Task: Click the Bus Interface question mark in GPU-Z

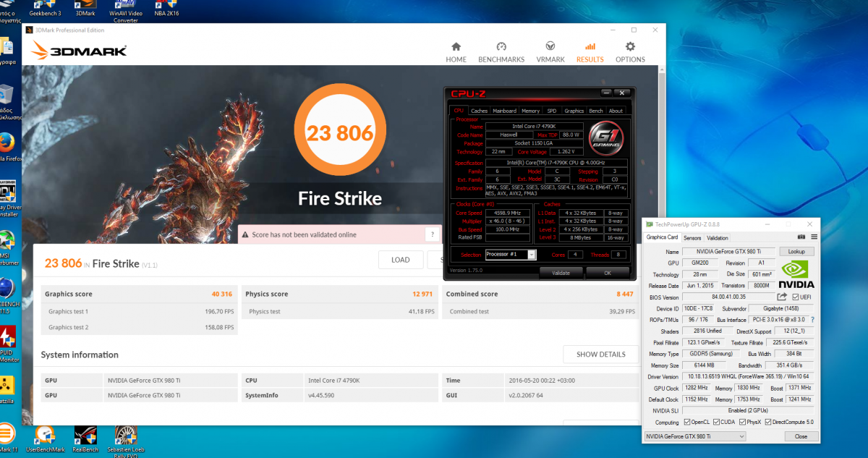Action: (x=812, y=319)
